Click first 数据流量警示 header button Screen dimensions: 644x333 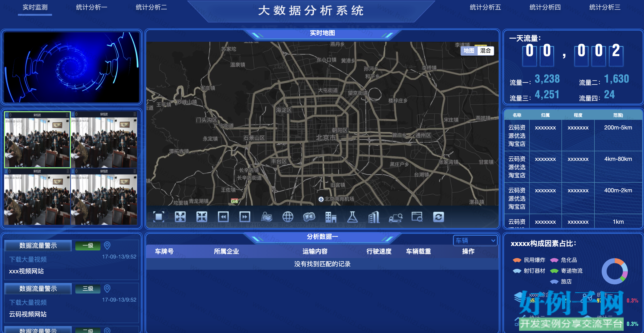click(38, 245)
